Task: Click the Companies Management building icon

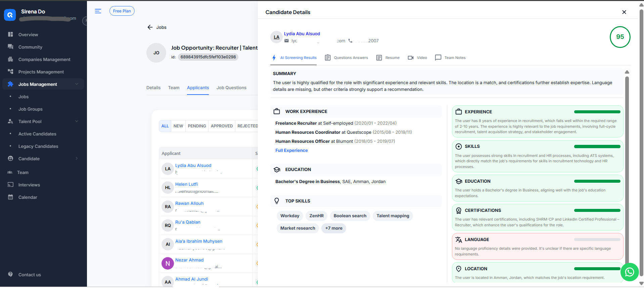Action: coord(10,59)
